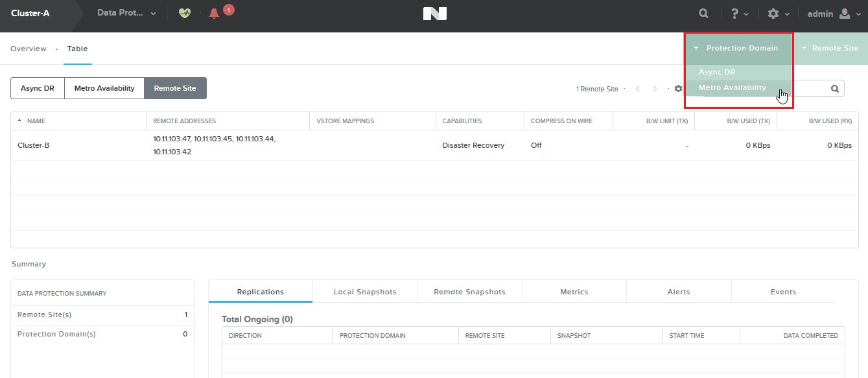
Task: Open the help question mark menu
Action: 739,14
